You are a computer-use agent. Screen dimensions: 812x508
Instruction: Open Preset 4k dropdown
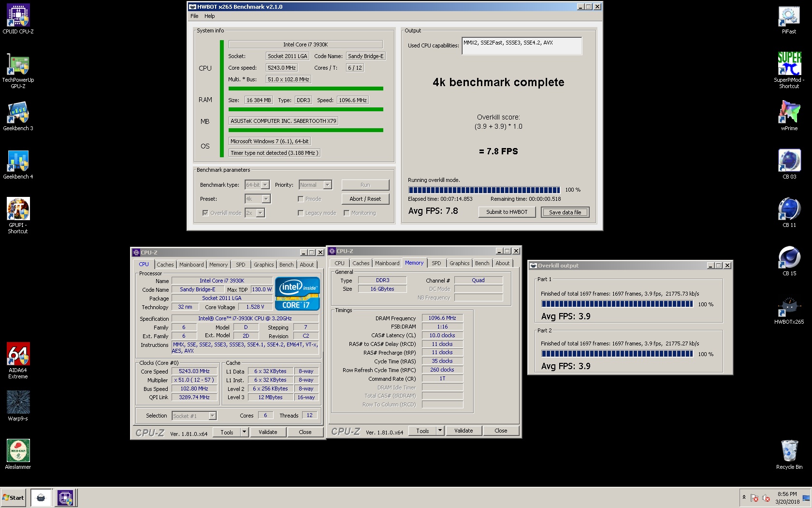(258, 199)
